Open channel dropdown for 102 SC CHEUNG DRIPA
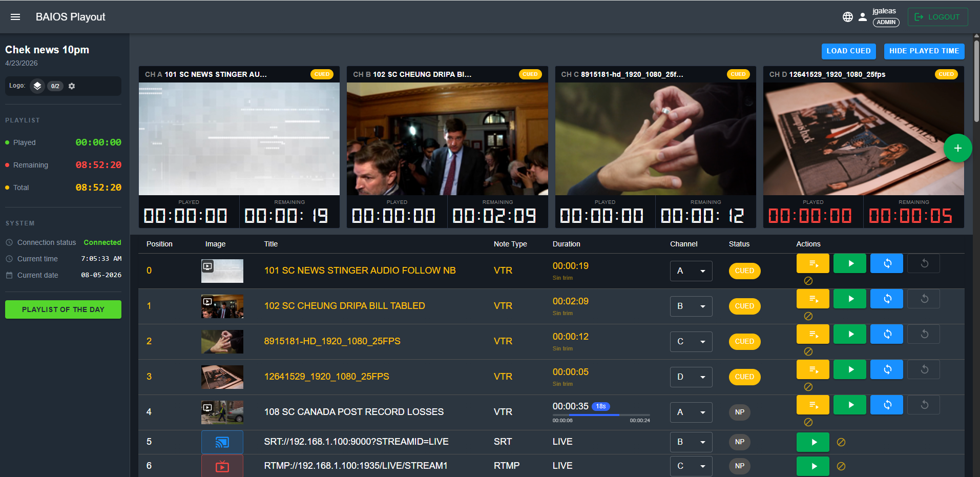This screenshot has width=980, height=477. tap(691, 306)
